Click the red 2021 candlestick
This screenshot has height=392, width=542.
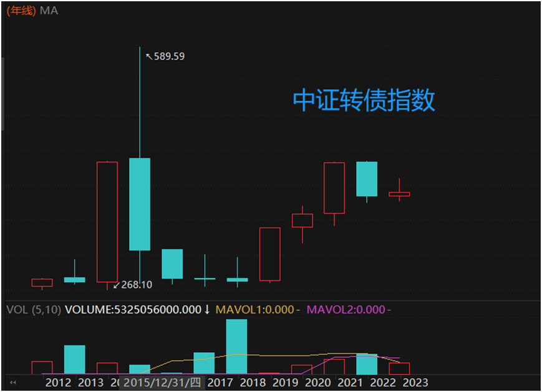[334, 188]
